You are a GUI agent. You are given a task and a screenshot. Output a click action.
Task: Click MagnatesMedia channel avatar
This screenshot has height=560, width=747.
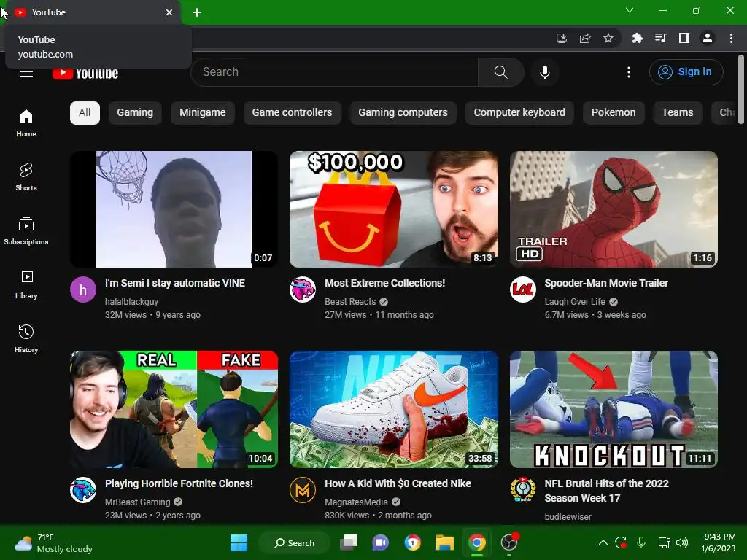303,490
